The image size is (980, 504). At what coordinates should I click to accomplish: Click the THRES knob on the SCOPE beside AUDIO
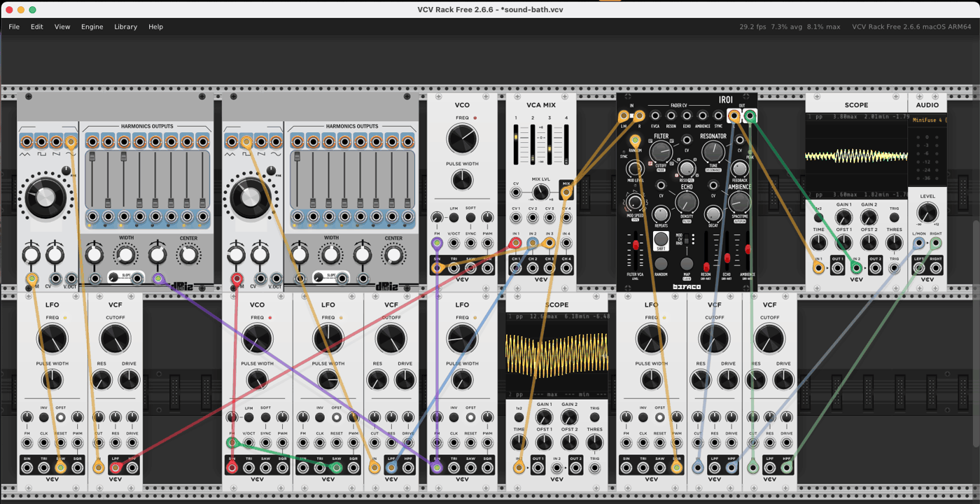(894, 243)
